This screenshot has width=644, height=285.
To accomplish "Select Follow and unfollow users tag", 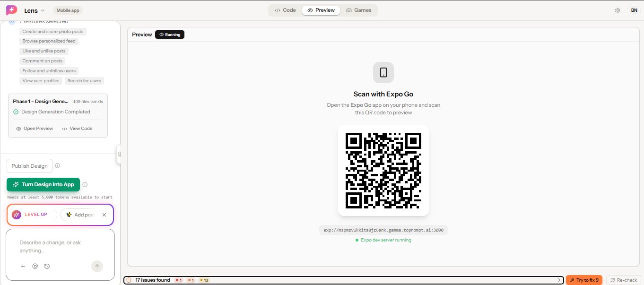I will coord(49,71).
